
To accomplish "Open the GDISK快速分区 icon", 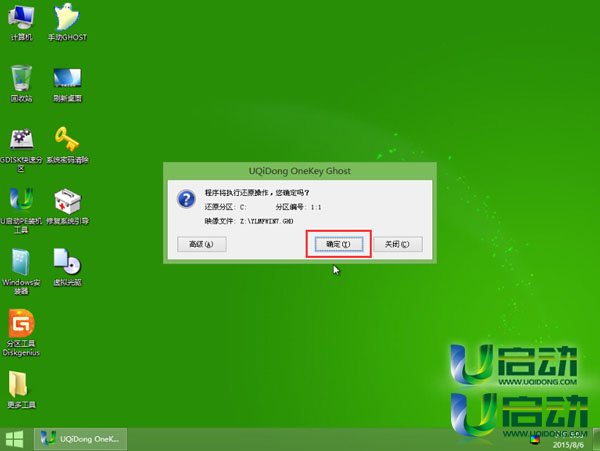I will [x=21, y=150].
